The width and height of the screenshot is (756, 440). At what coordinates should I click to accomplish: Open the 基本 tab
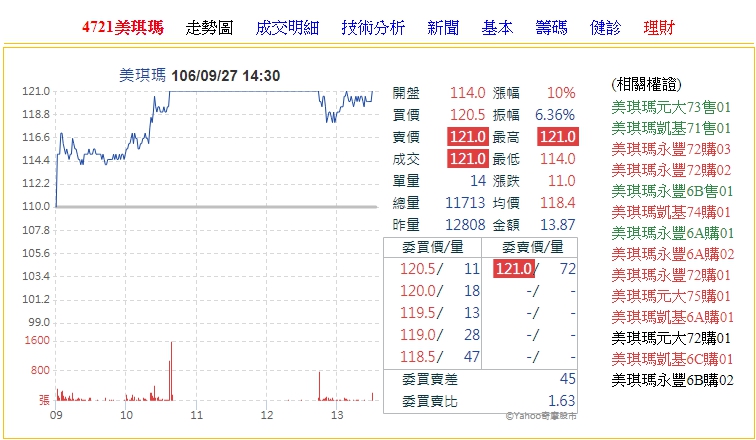[x=497, y=27]
